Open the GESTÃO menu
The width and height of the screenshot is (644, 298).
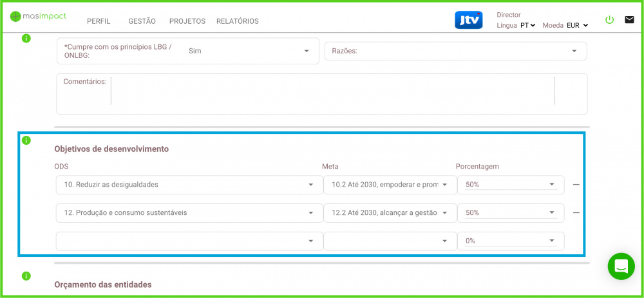coord(142,21)
